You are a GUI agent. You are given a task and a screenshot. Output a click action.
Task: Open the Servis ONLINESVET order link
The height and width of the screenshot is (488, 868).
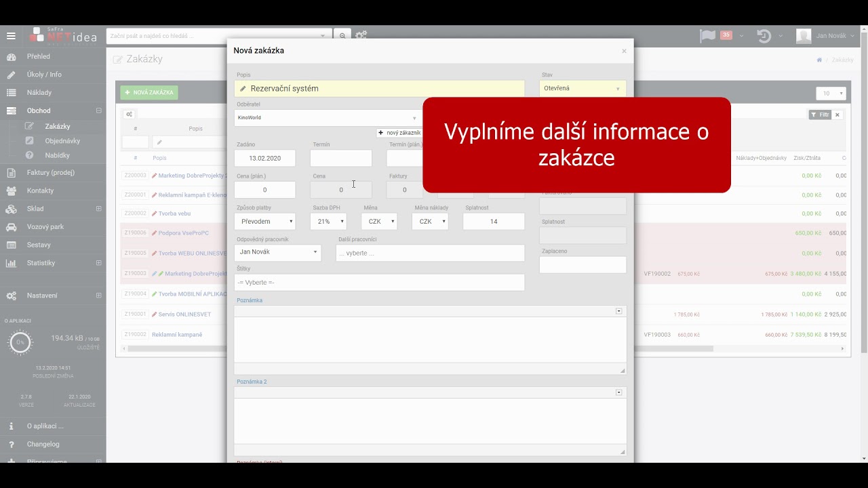184,314
